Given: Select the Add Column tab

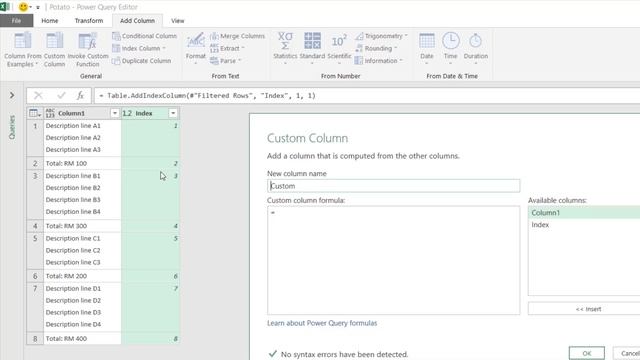Looking at the screenshot, I should (137, 20).
